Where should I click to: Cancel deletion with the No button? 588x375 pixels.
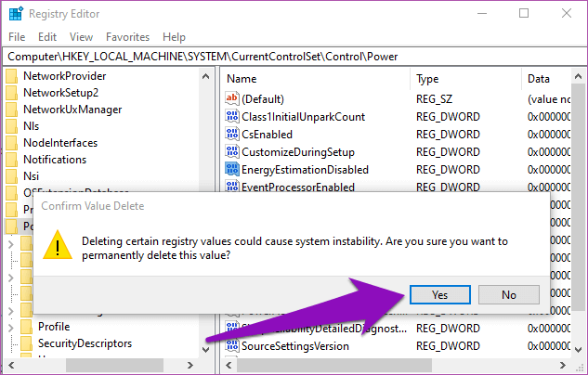[509, 294]
